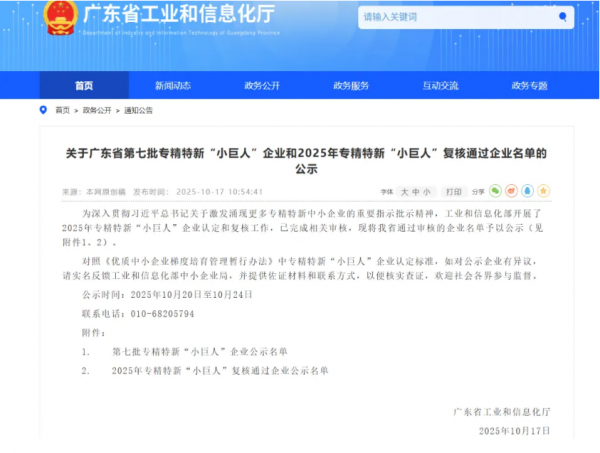Go to 互动交流 section
The height and width of the screenshot is (453, 600).
[x=440, y=85]
